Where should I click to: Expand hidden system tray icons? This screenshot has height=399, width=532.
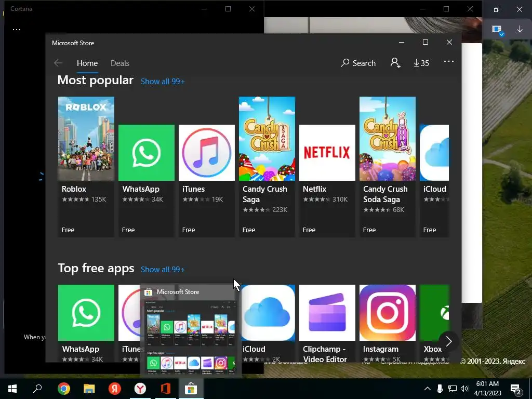click(x=428, y=389)
